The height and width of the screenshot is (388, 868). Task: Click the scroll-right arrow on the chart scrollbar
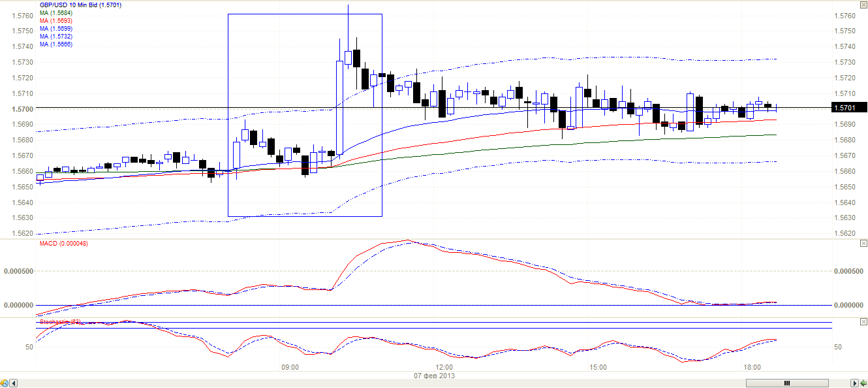(x=854, y=383)
